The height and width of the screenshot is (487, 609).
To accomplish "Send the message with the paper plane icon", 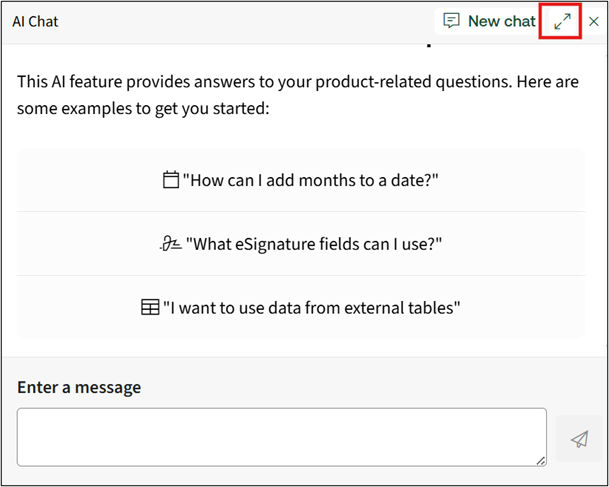I will click(579, 438).
